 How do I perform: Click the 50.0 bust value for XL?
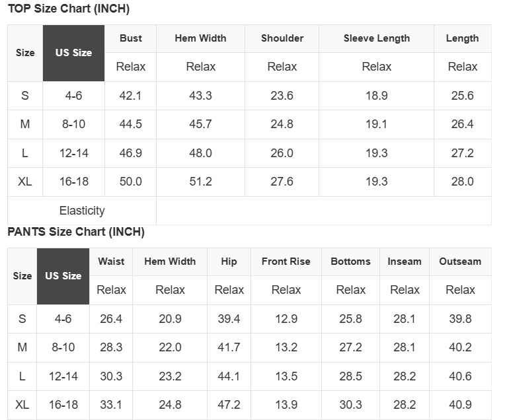click(x=130, y=182)
